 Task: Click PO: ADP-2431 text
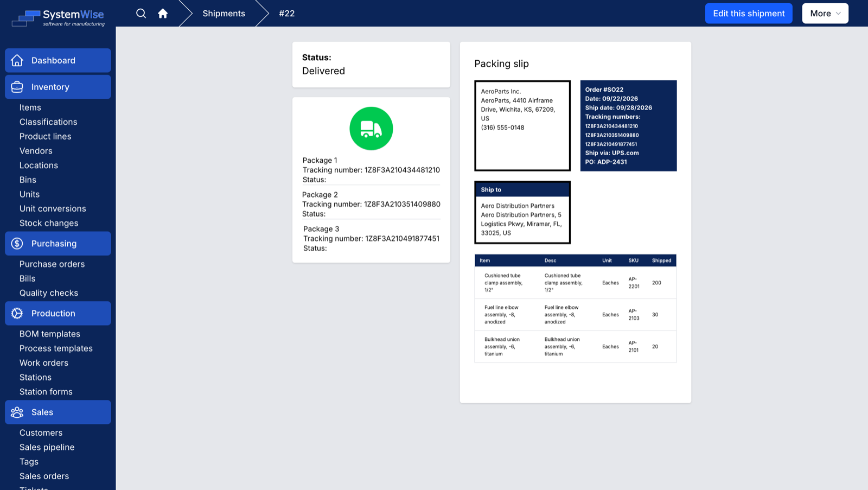(606, 162)
